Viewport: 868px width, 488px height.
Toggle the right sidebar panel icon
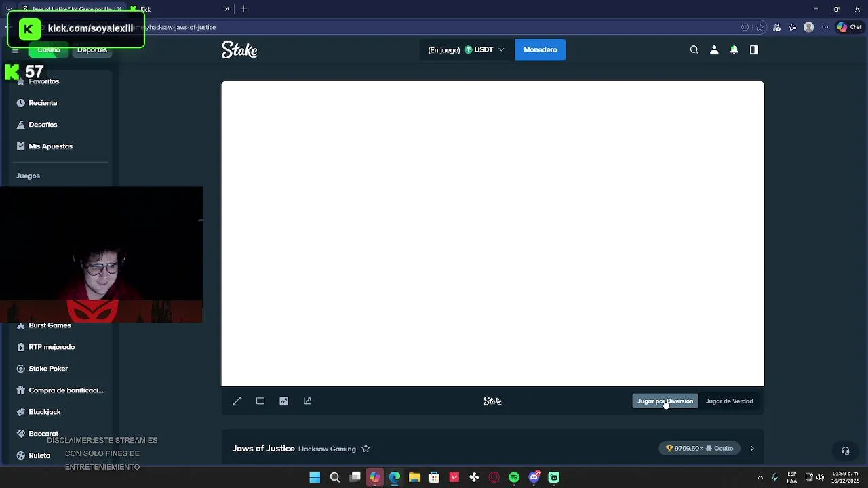coord(753,49)
